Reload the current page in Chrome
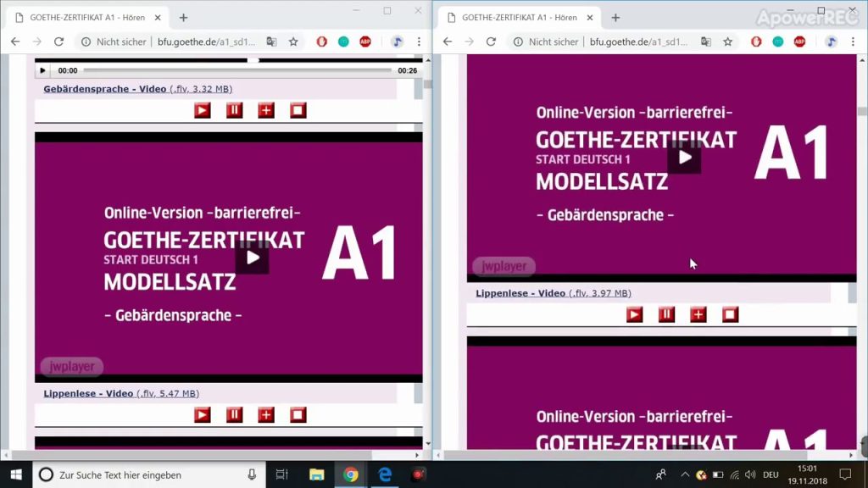Viewport: 868px width, 488px height. tap(58, 41)
